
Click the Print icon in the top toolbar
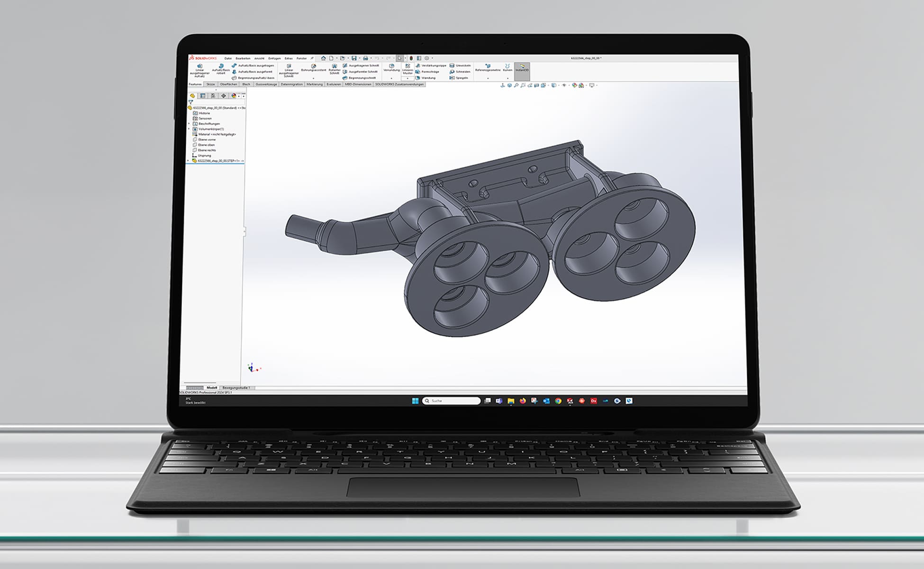click(x=365, y=58)
